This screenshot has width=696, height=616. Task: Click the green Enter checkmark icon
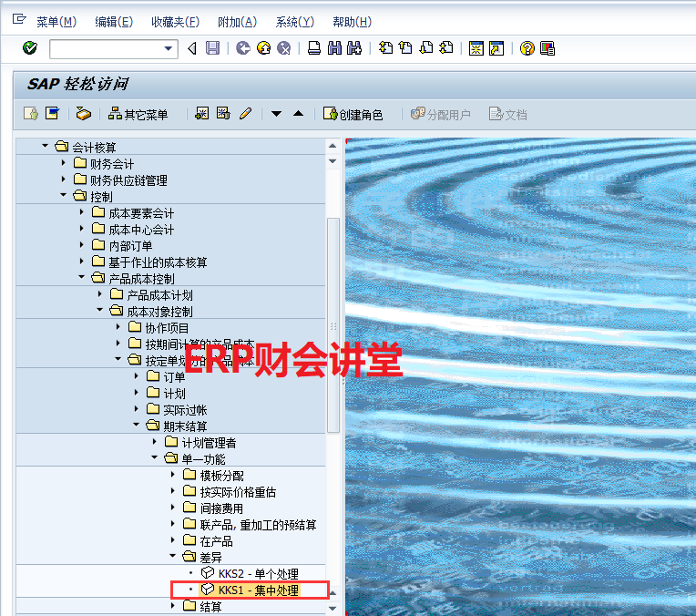tap(30, 48)
